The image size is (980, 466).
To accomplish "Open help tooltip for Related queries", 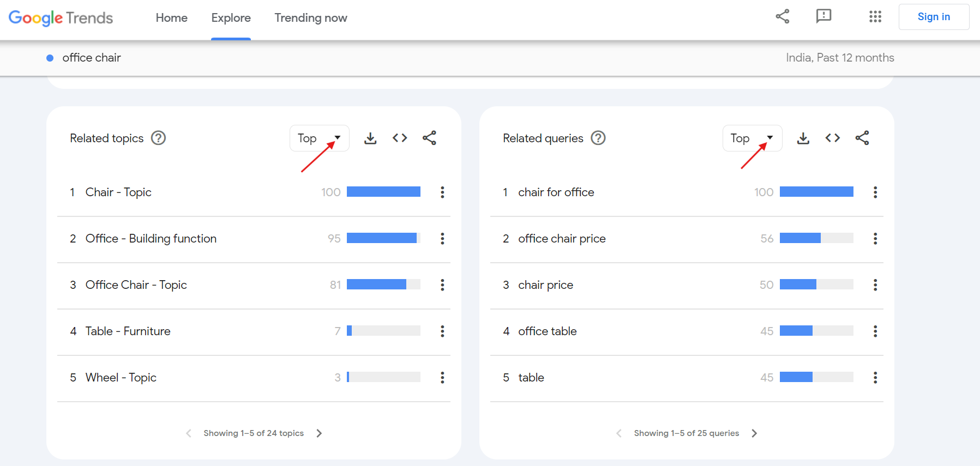I will (598, 138).
